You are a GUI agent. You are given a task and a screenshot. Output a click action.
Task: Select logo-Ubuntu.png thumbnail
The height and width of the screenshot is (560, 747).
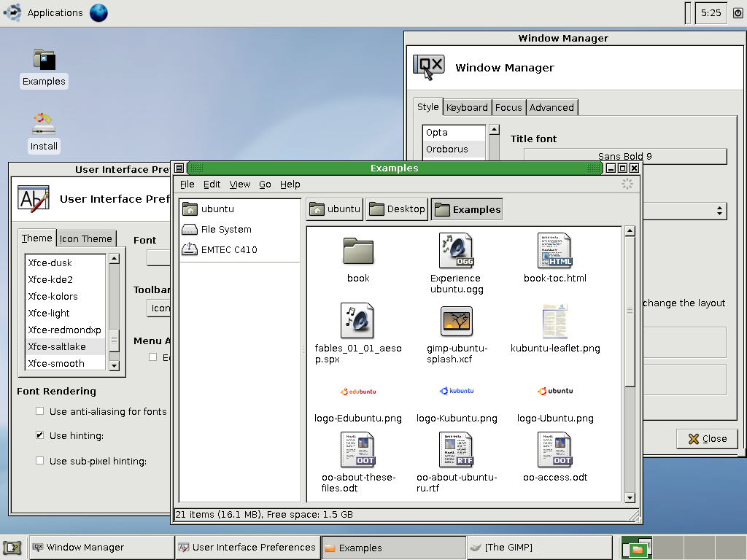tap(555, 391)
